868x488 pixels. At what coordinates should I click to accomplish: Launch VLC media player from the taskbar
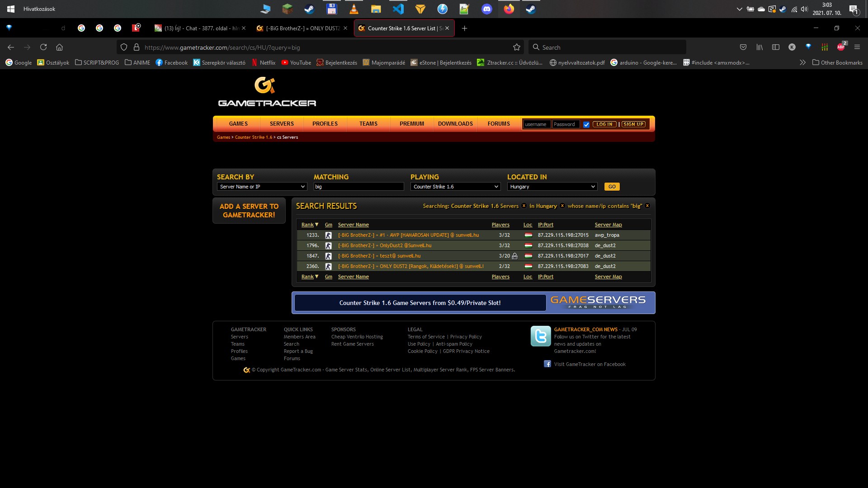tap(354, 9)
